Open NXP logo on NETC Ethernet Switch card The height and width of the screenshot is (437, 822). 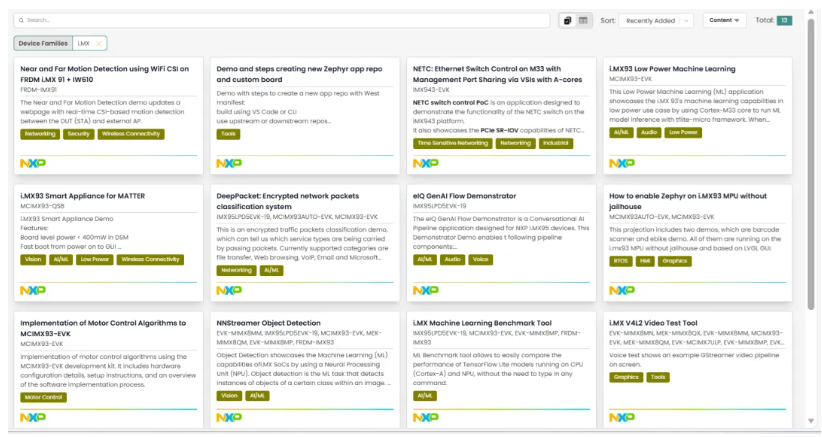(x=426, y=163)
